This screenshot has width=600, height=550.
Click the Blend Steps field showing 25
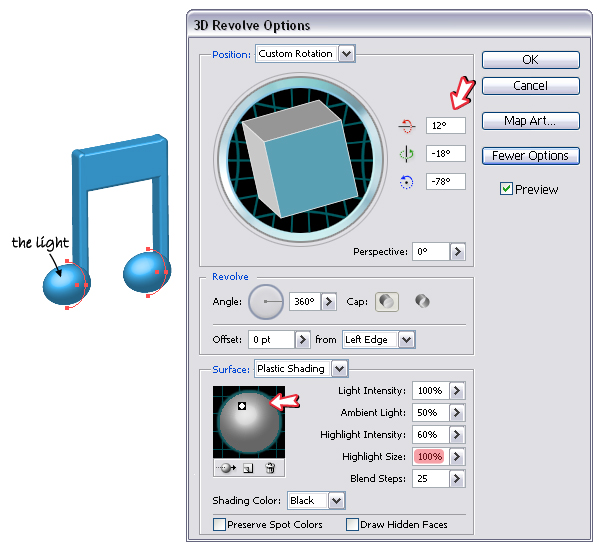pos(430,479)
